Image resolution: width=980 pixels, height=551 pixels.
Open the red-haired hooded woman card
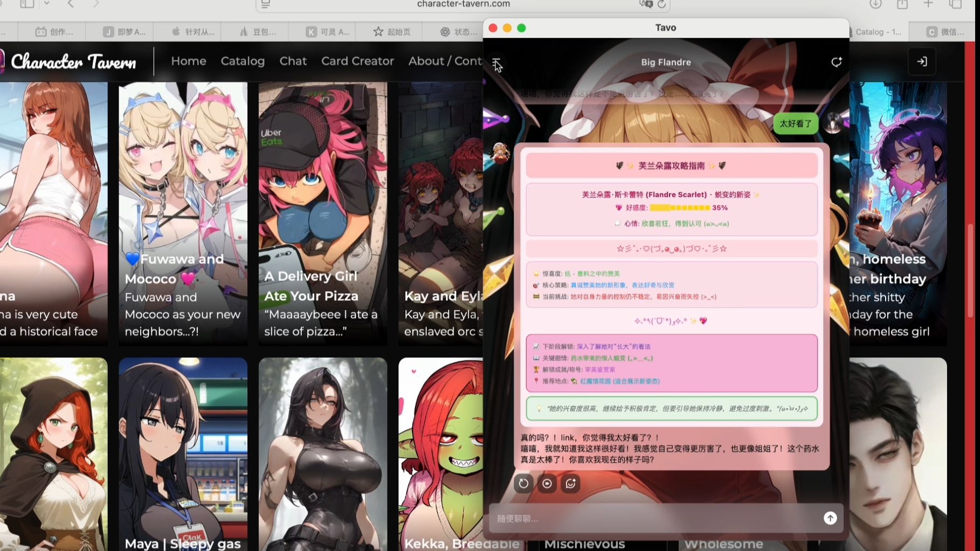(53, 454)
